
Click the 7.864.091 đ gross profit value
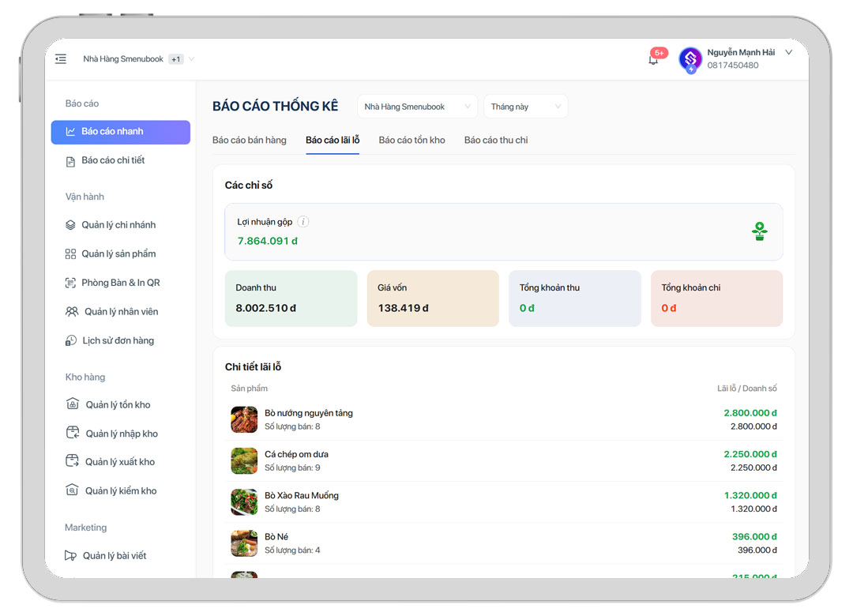click(267, 241)
